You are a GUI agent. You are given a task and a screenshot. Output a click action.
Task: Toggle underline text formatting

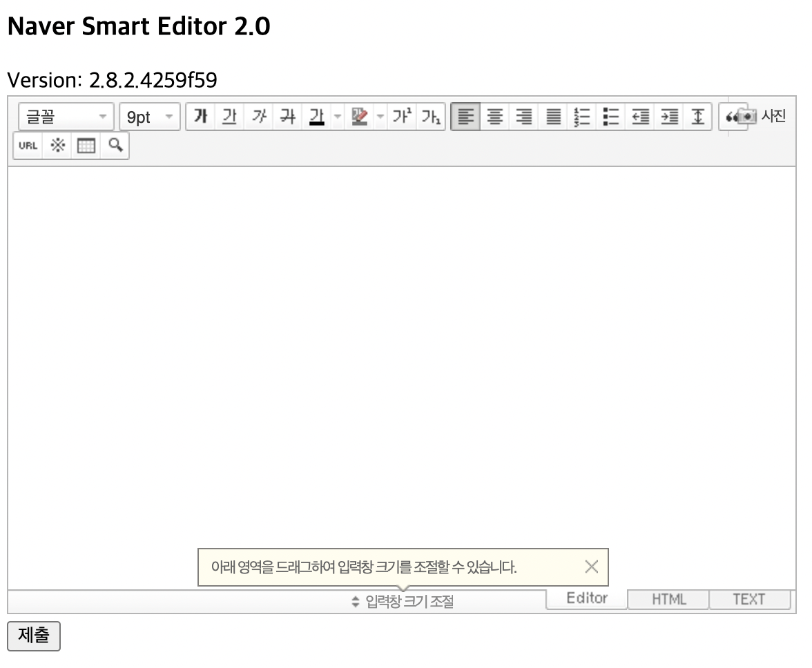tap(229, 117)
